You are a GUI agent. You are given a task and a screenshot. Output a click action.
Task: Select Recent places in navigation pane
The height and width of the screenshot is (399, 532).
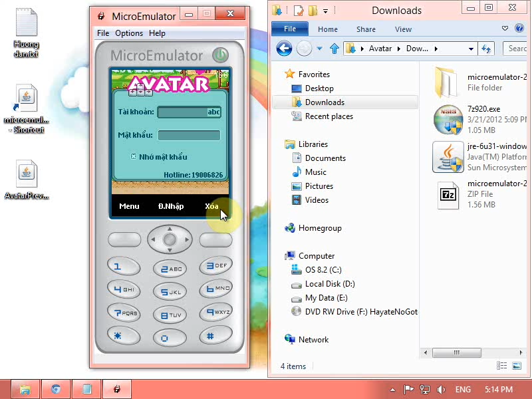(x=323, y=116)
